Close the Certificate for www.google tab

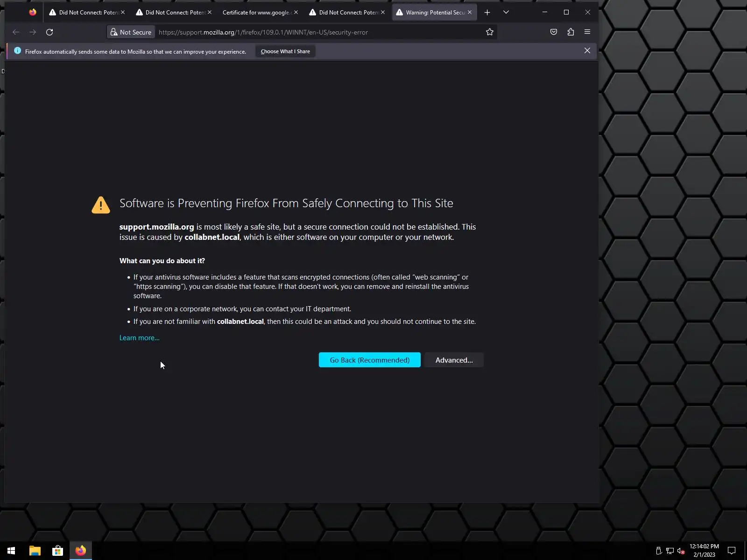coord(296,13)
